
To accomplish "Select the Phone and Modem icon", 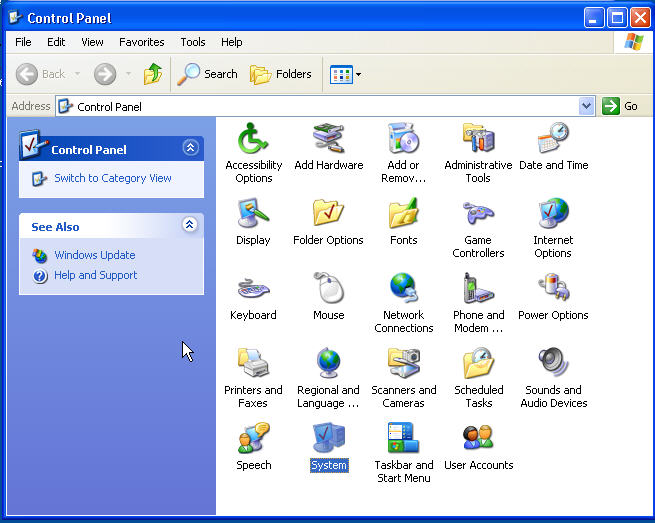I will pyautogui.click(x=478, y=288).
